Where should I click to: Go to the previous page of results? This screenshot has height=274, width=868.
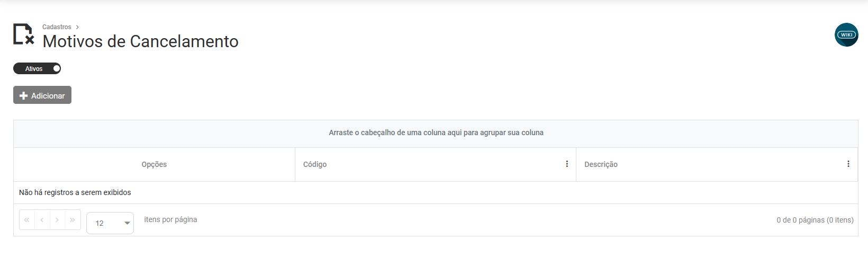(42, 220)
